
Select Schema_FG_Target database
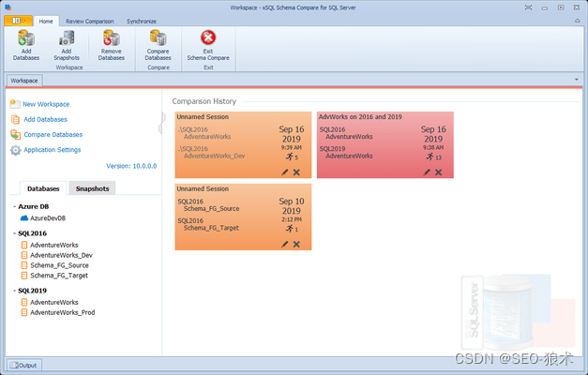pos(59,276)
